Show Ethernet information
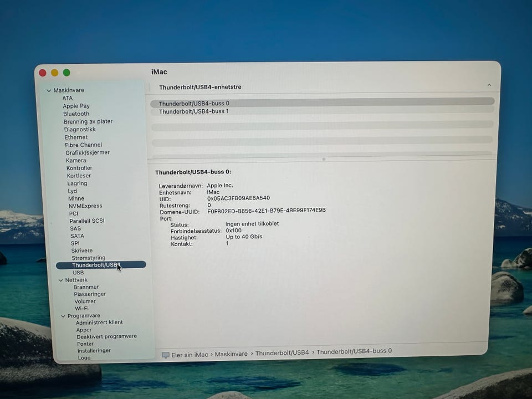This screenshot has height=399, width=532. (x=76, y=137)
